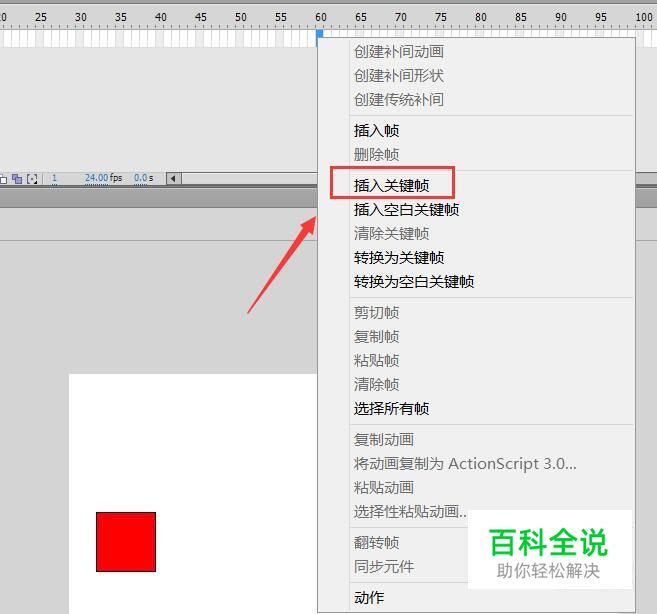Click the modify onion markers icon

(x=32, y=179)
